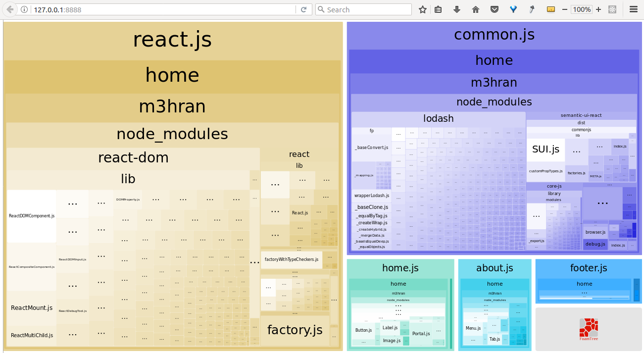Select the lodash group in common.js
The width and height of the screenshot is (644, 353).
pos(439,119)
